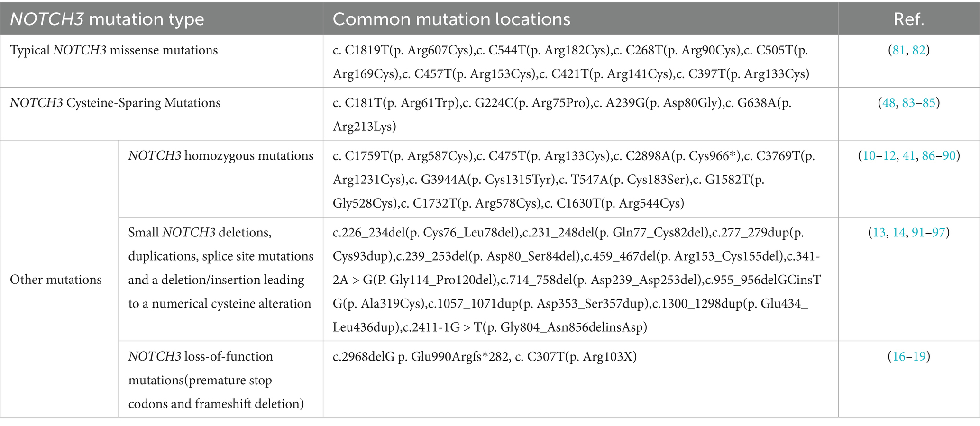Click reference link 14
This screenshot has height=426, width=980.
point(899,233)
